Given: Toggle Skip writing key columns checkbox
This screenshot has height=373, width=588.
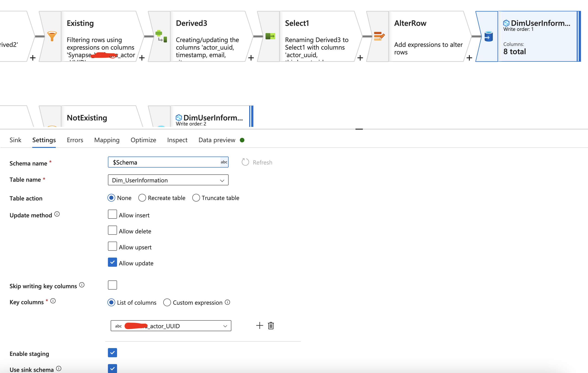Looking at the screenshot, I should click(x=112, y=285).
